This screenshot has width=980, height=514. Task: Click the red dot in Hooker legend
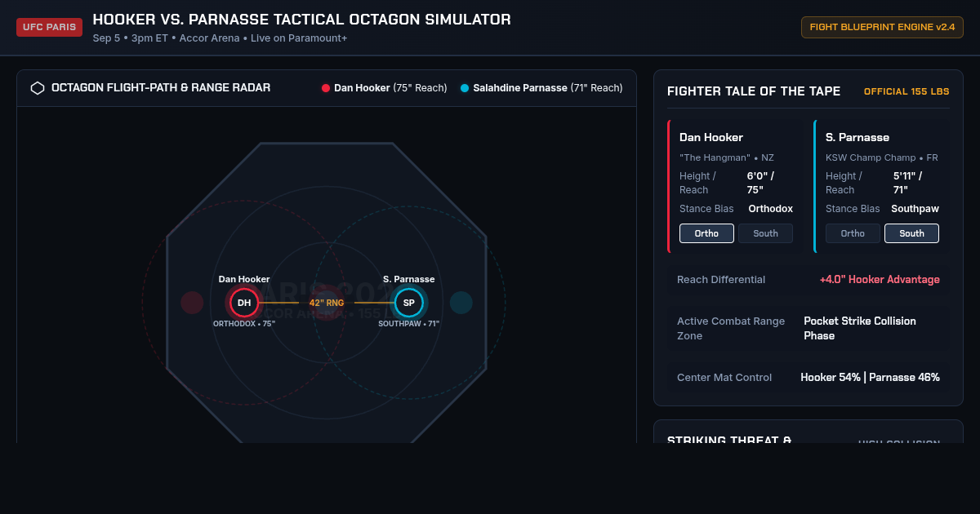[x=326, y=88]
